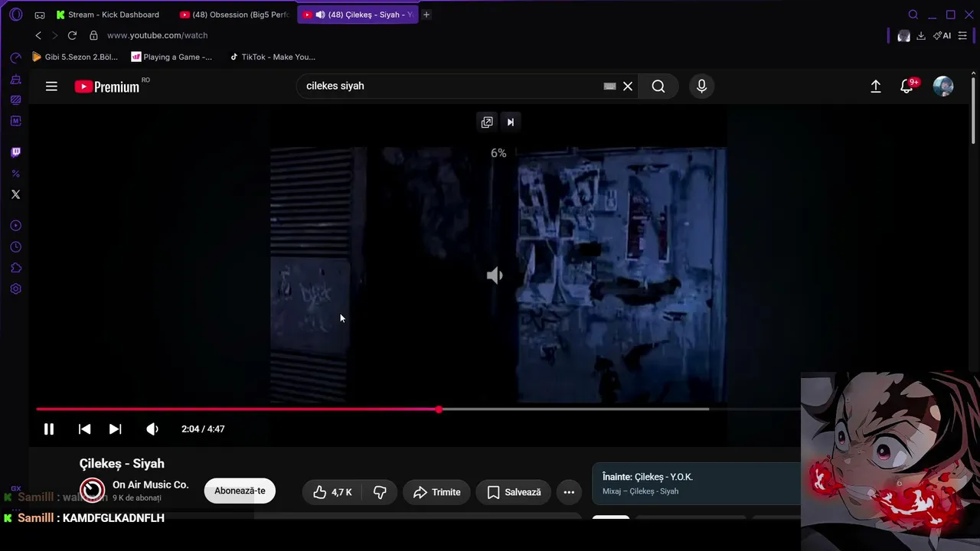
Task: Pause the playing video
Action: pos(49,429)
